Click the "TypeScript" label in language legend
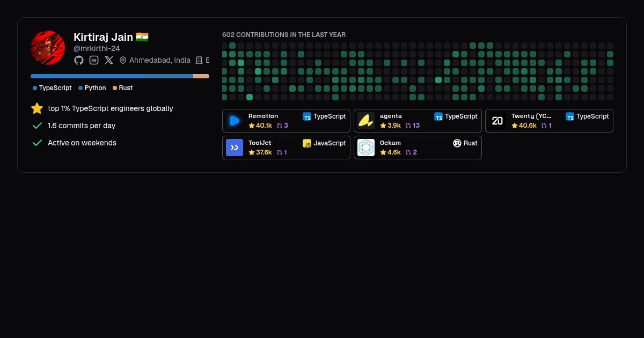644x338 pixels. 55,88
